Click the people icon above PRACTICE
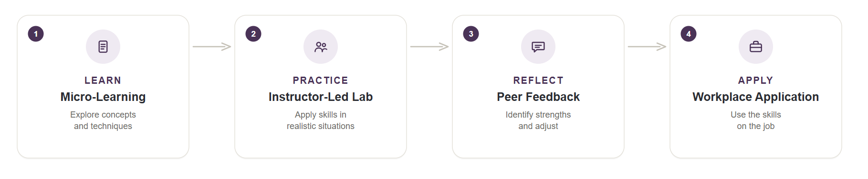 [x=321, y=47]
